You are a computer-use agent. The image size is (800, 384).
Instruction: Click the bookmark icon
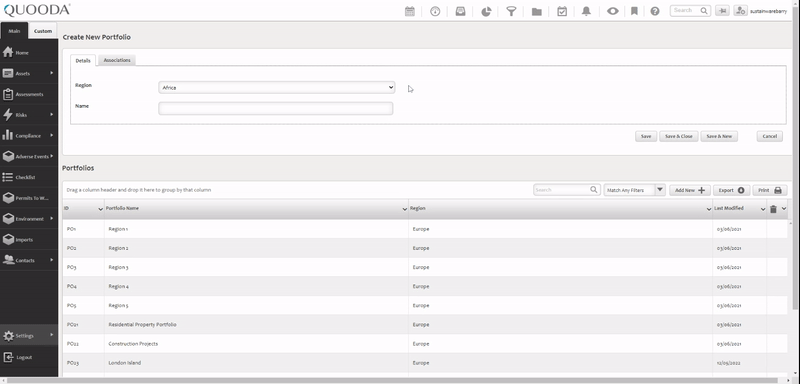tap(634, 11)
